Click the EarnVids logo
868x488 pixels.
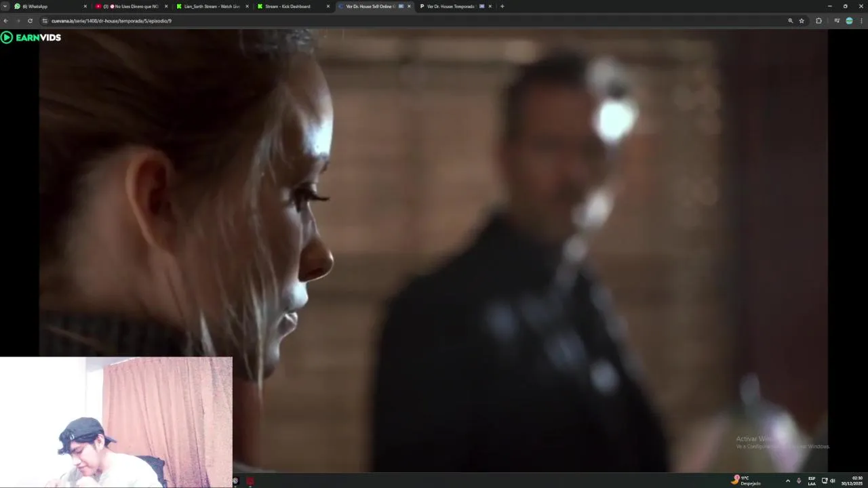point(31,37)
